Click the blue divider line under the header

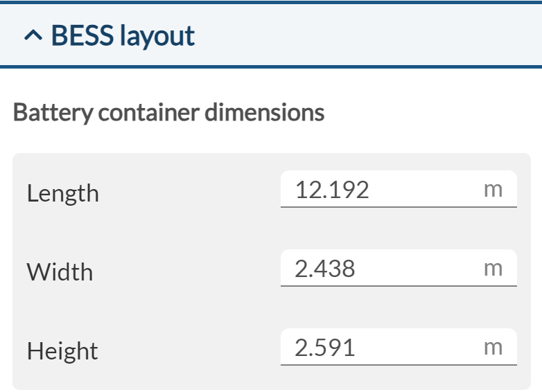point(270,66)
